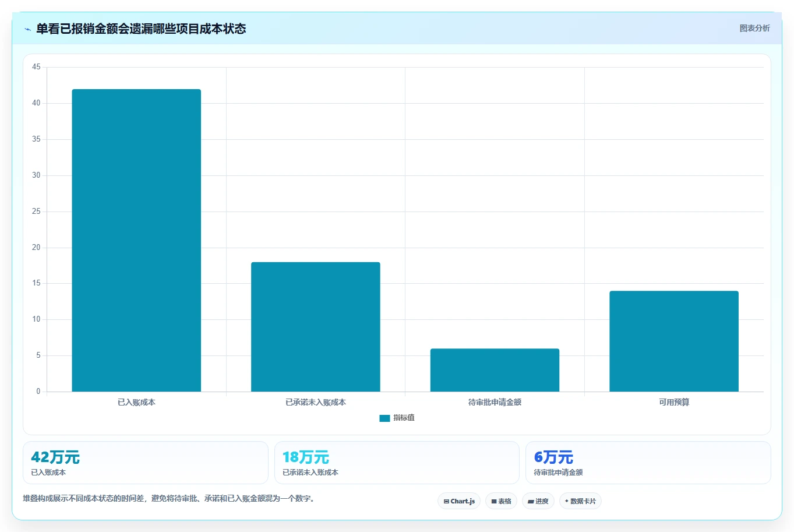Open the 18万元 已承诺未入账成本 data card
Viewport: 794px width, 532px height.
coord(397,463)
